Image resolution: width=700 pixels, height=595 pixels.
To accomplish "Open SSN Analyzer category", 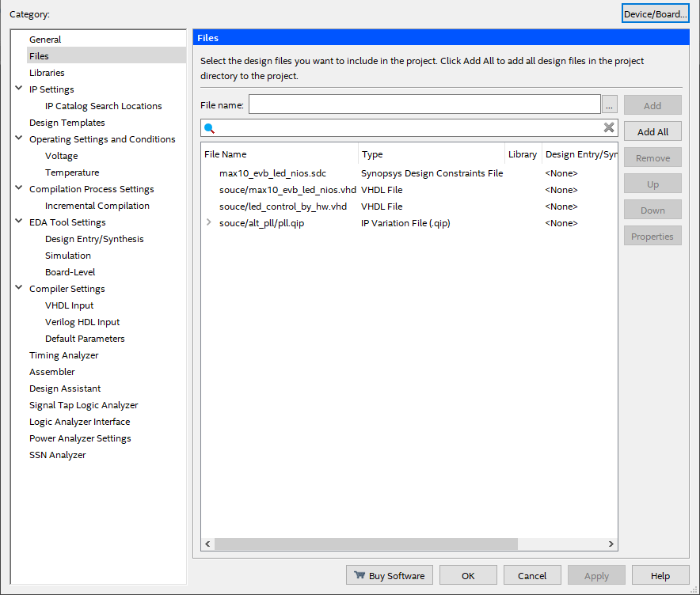I will click(x=58, y=455).
